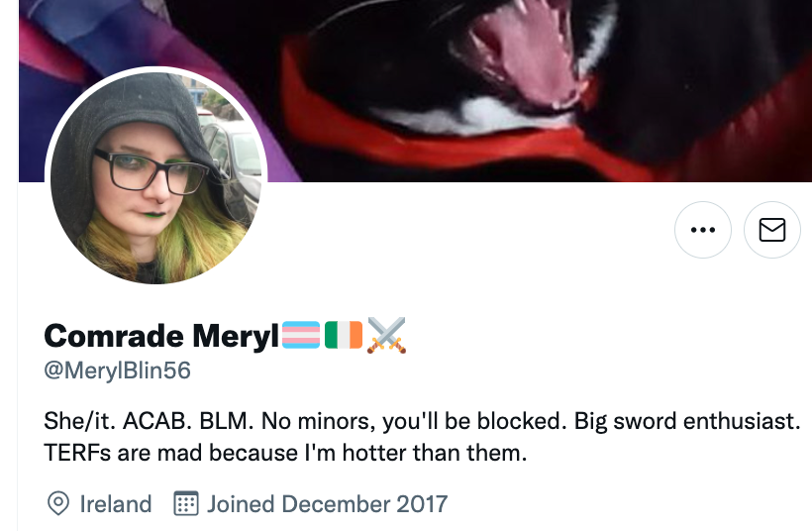Click the crossed swords emoji
The height and width of the screenshot is (531, 812).
pos(386,335)
